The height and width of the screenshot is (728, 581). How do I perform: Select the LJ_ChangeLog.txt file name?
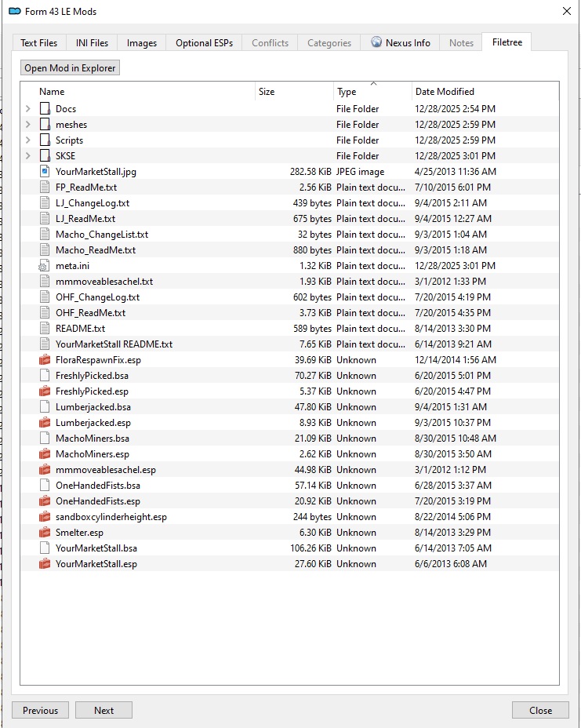coord(93,203)
